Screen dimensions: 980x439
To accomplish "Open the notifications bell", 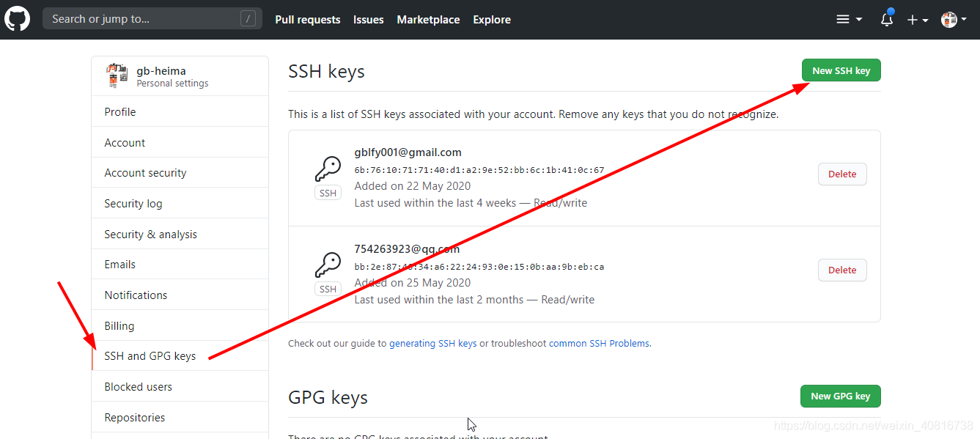I will 886,20.
